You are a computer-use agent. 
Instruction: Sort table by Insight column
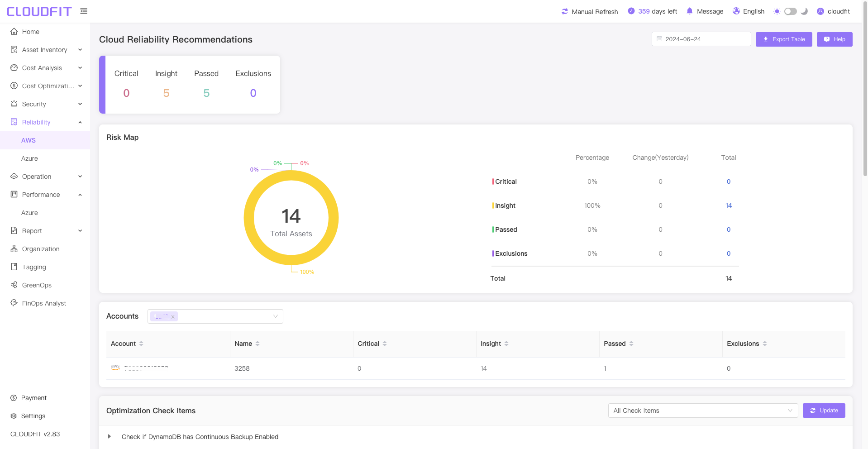pyautogui.click(x=506, y=344)
